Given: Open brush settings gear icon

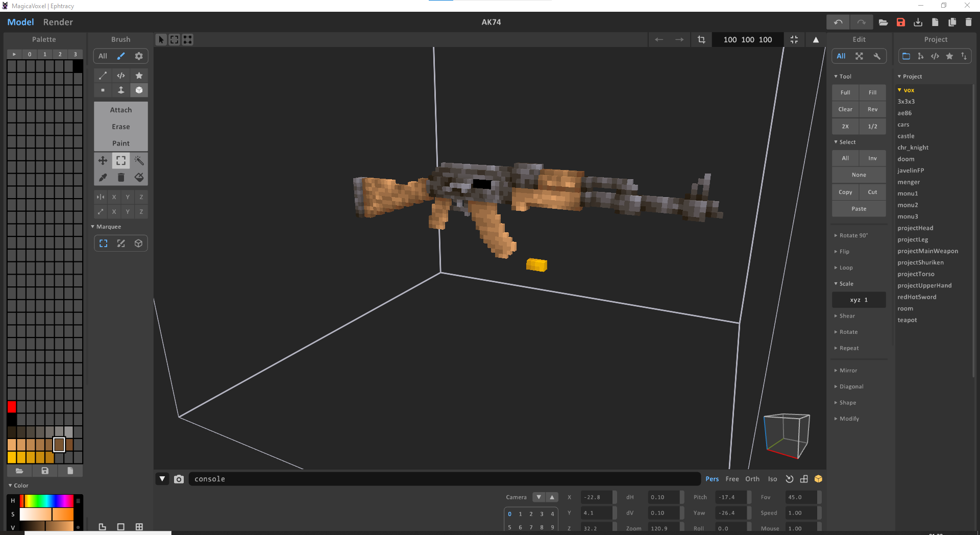Looking at the screenshot, I should (139, 56).
